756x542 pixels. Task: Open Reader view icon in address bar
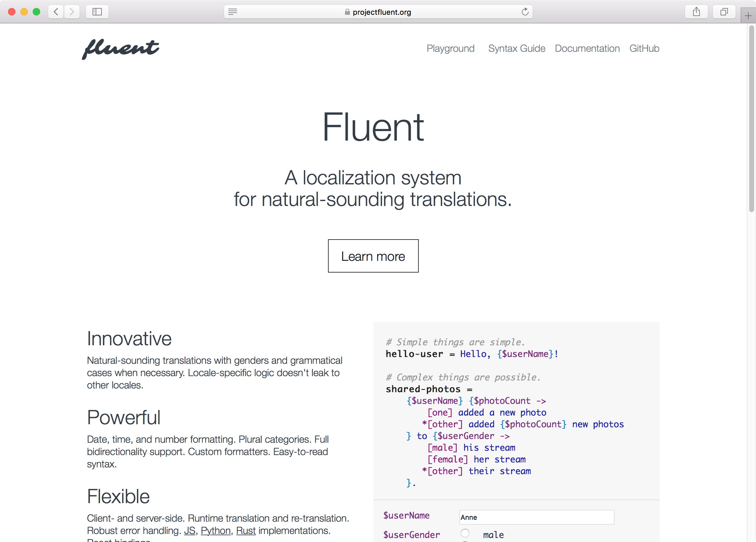(x=233, y=12)
